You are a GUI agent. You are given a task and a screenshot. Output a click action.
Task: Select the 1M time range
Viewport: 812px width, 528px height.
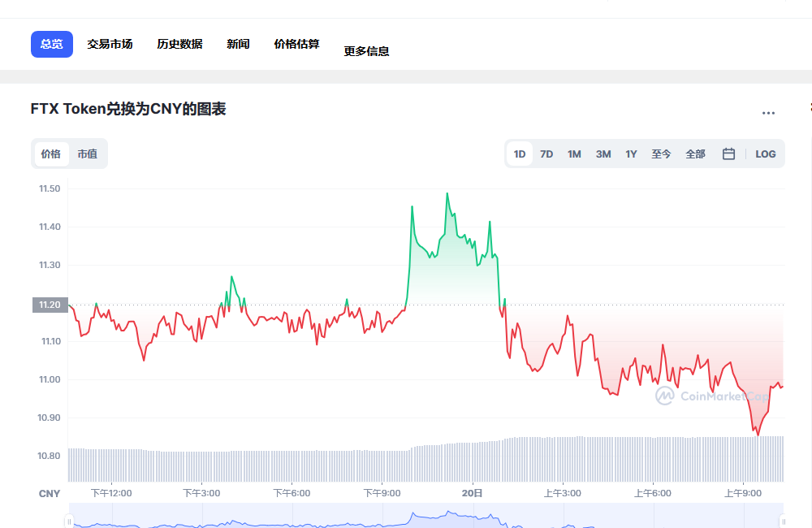(574, 154)
